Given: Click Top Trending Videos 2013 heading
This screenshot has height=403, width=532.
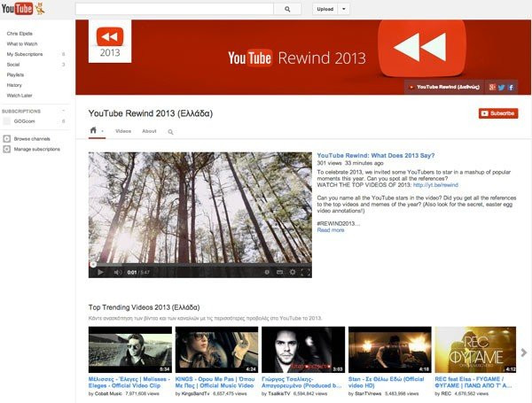Looking at the screenshot, I should pyautogui.click(x=145, y=307).
